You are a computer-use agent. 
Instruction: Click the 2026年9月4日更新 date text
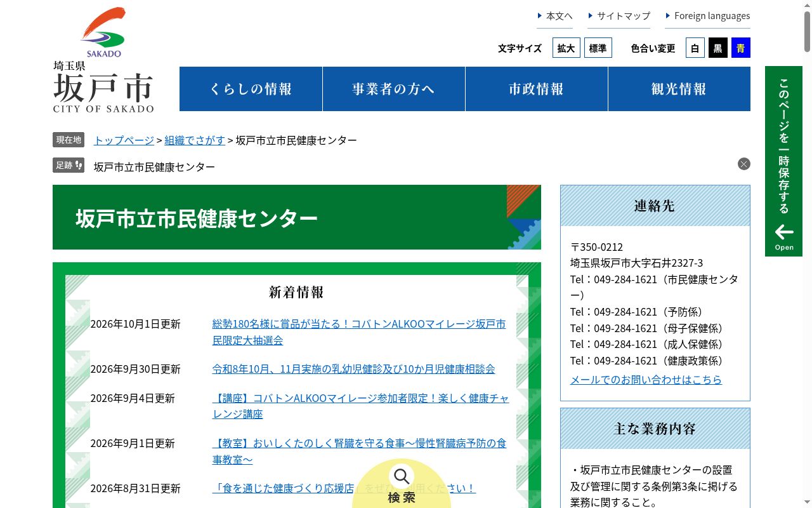pyautogui.click(x=133, y=398)
